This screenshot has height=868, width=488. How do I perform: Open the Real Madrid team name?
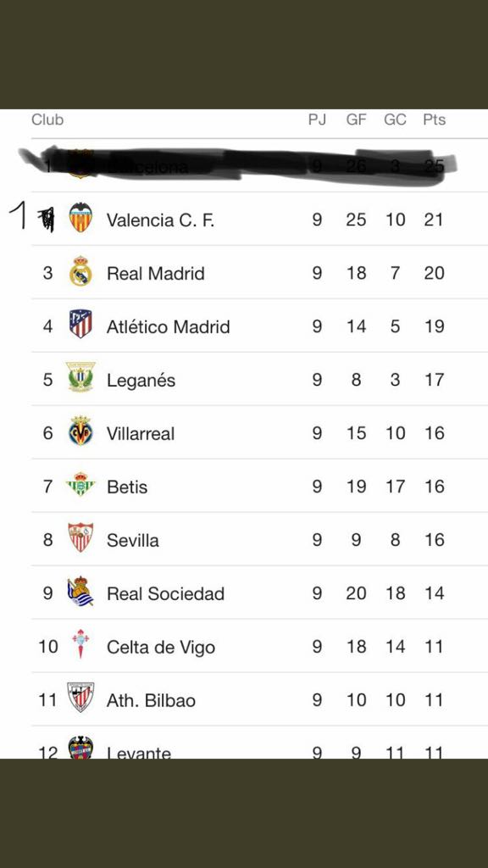click(156, 274)
